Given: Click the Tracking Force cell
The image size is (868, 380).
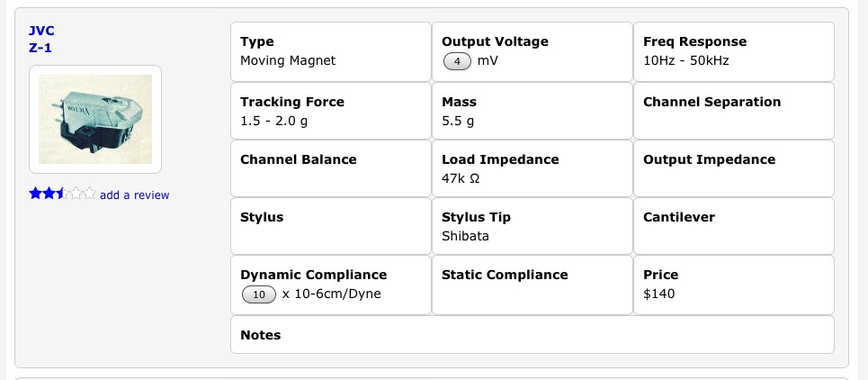Looking at the screenshot, I should coord(331,111).
